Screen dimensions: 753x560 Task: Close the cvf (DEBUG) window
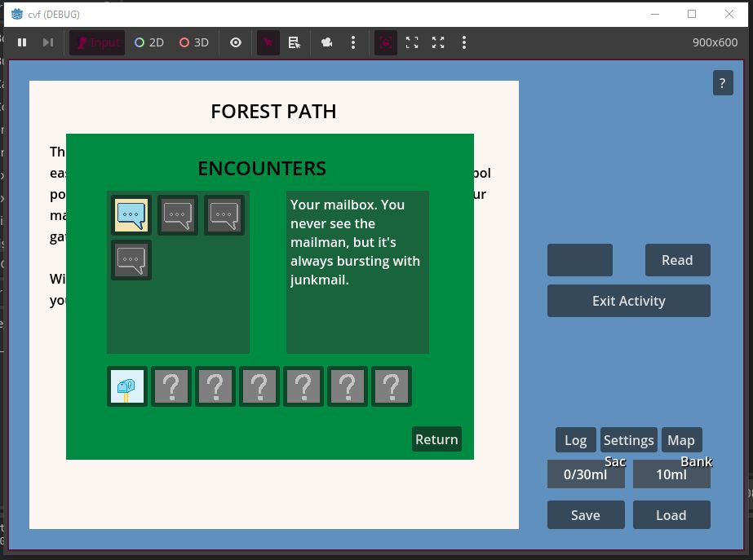(729, 14)
